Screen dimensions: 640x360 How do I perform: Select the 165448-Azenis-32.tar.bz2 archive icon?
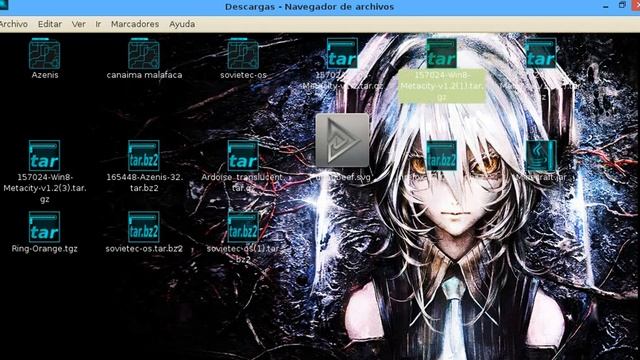pyautogui.click(x=144, y=156)
